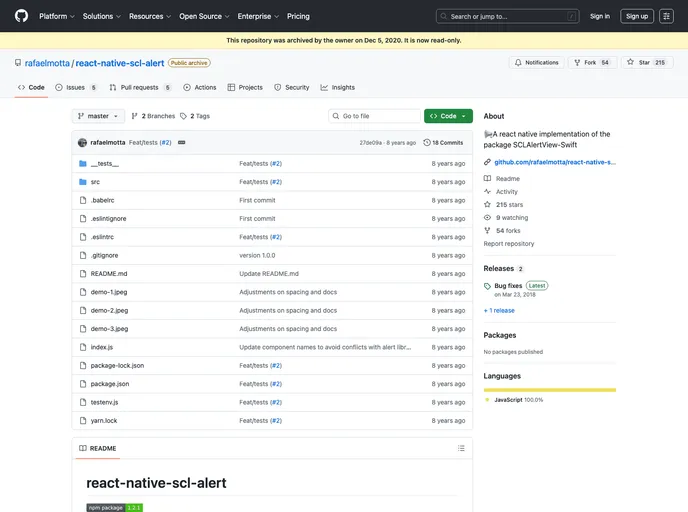Click the .eslintrc file icon
Viewport: 688px width, 512px height.
[x=83, y=237]
